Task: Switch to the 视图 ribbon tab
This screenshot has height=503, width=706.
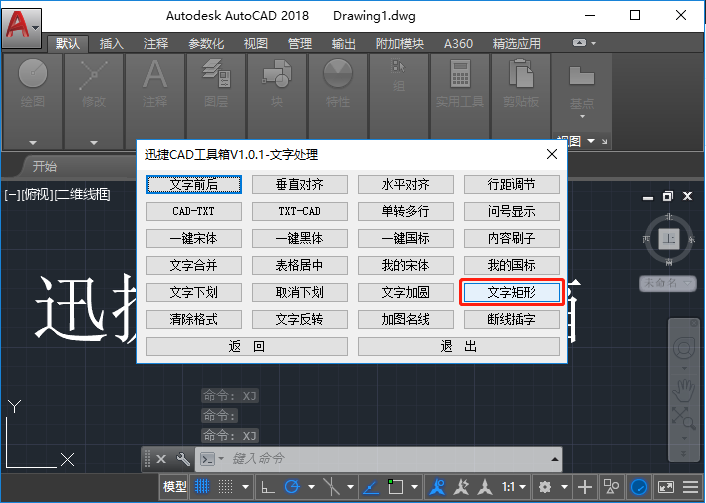Action: pos(256,44)
